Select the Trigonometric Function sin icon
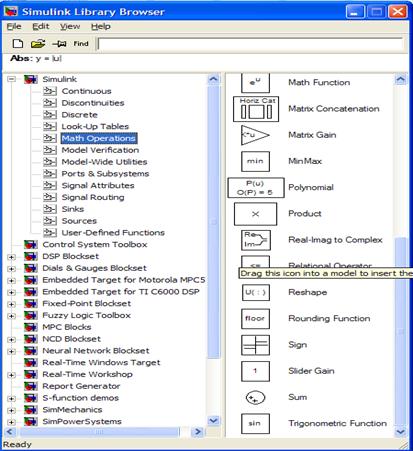This screenshot has height=451, width=413. [x=255, y=424]
